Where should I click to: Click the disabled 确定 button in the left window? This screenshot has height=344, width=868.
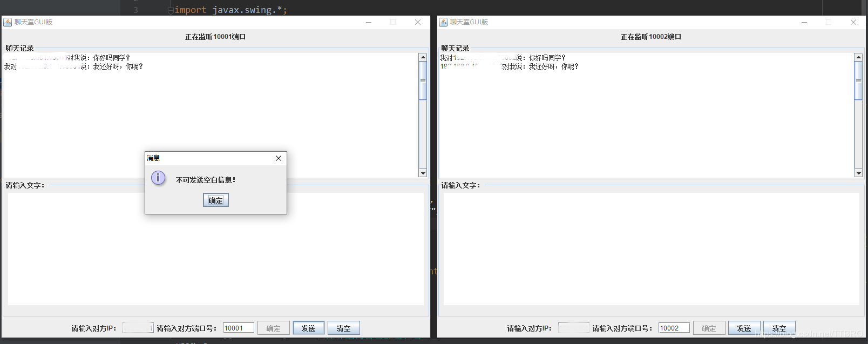pos(274,328)
